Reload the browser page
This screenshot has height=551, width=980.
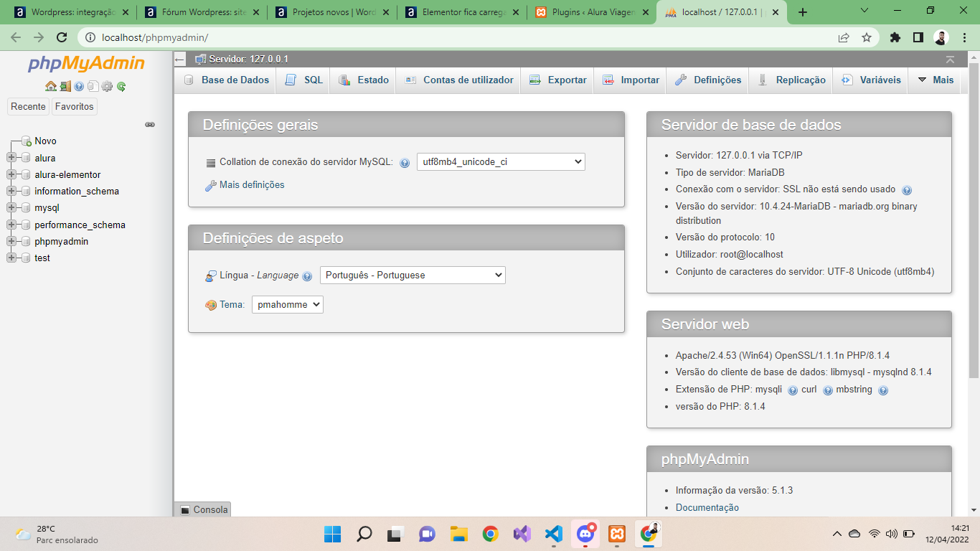click(x=62, y=37)
